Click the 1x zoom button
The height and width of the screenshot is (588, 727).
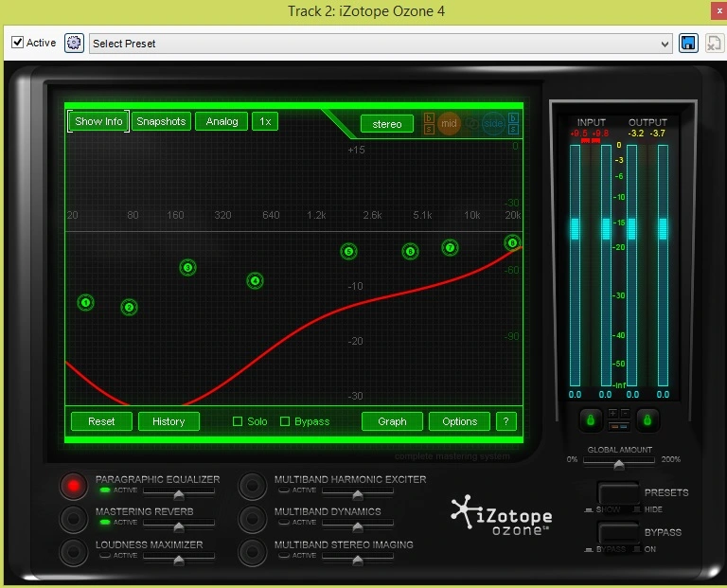point(265,121)
